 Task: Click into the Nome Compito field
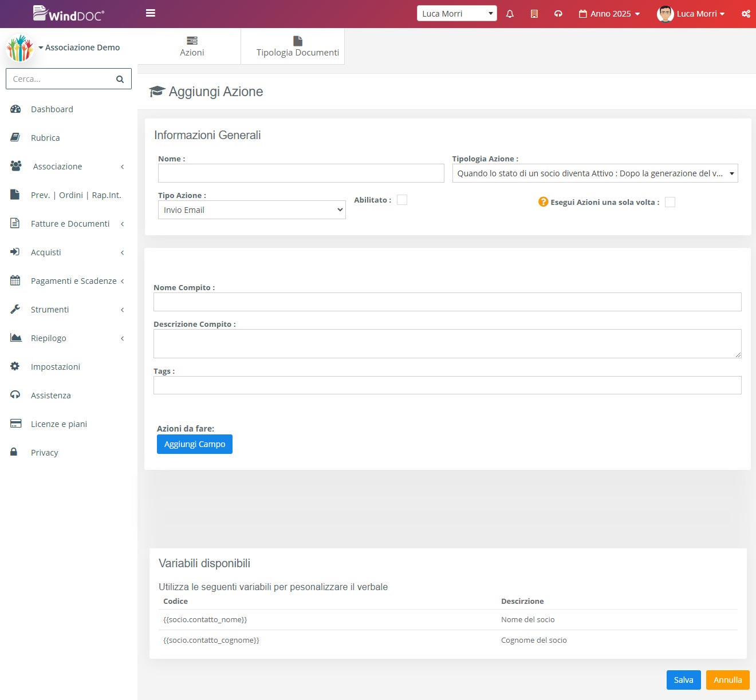[447, 302]
